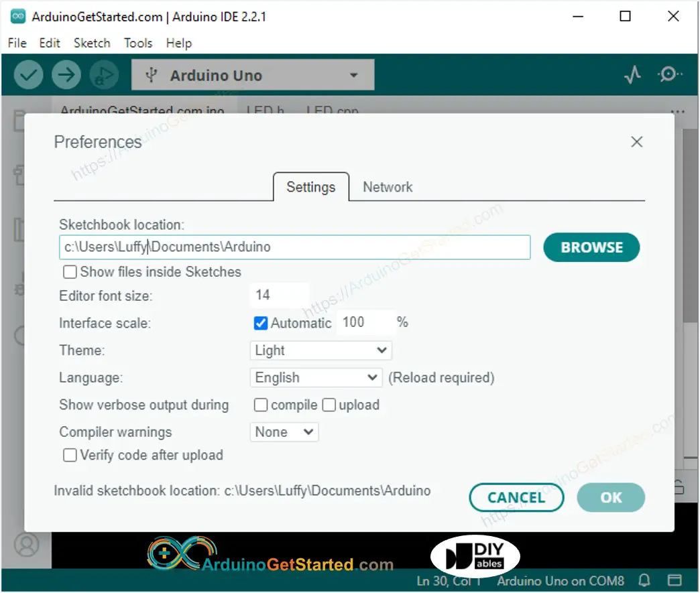Uncheck the Automatic interface scale checkbox
Viewport: 700px width, 593px height.
click(259, 323)
